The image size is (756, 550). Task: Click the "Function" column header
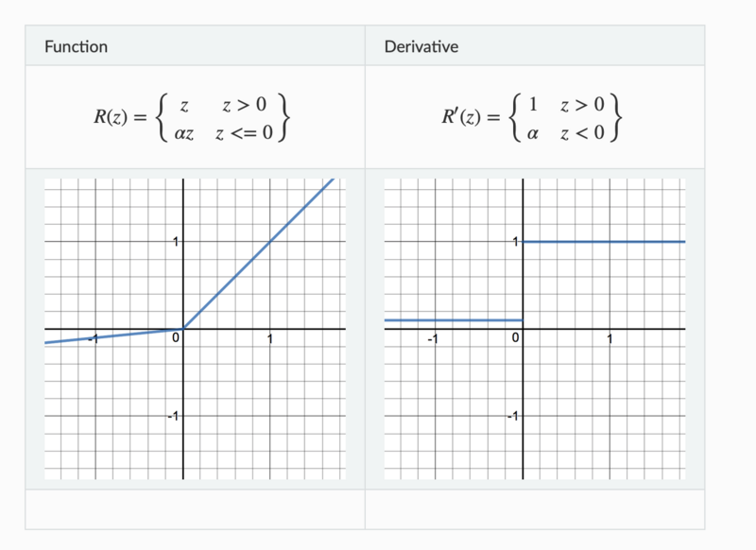tap(76, 46)
